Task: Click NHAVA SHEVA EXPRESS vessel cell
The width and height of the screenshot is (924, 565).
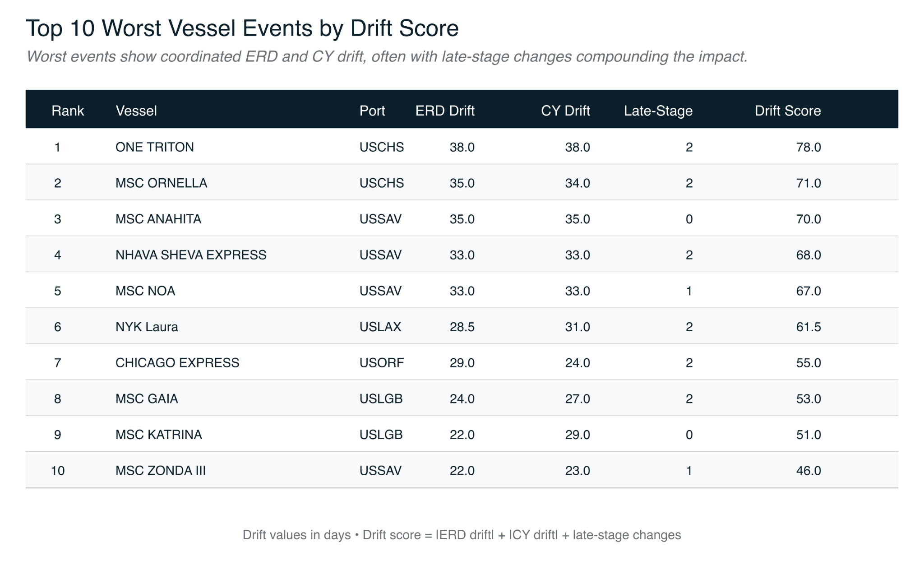Action: (x=190, y=255)
